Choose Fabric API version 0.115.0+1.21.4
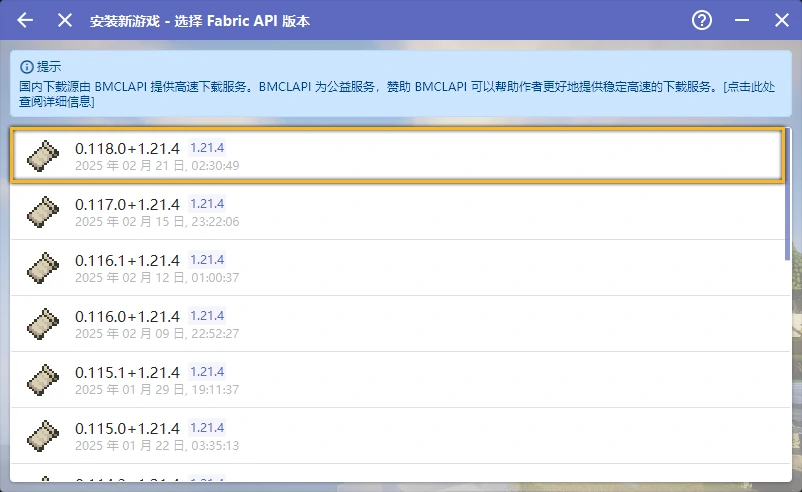The width and height of the screenshot is (802, 492). click(x=397, y=436)
